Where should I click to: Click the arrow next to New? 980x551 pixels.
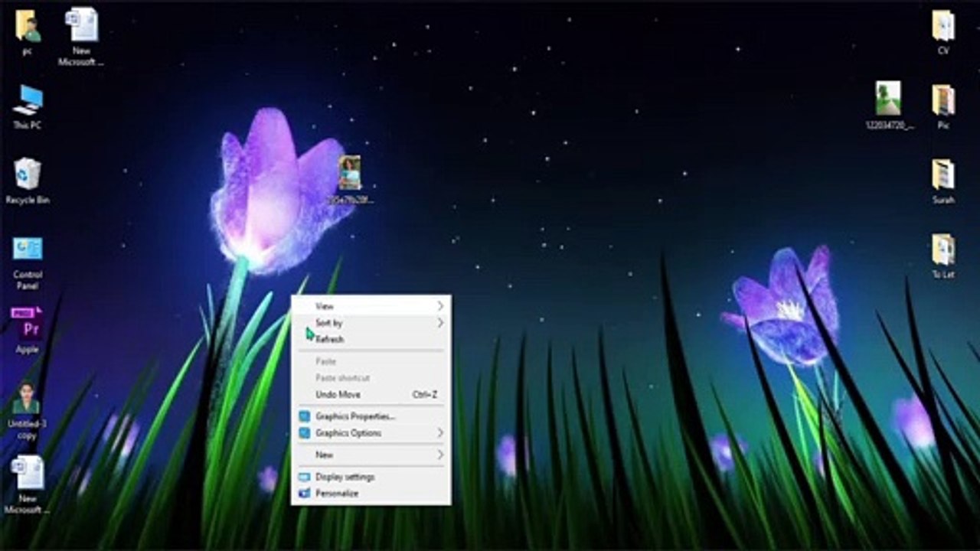coord(440,455)
